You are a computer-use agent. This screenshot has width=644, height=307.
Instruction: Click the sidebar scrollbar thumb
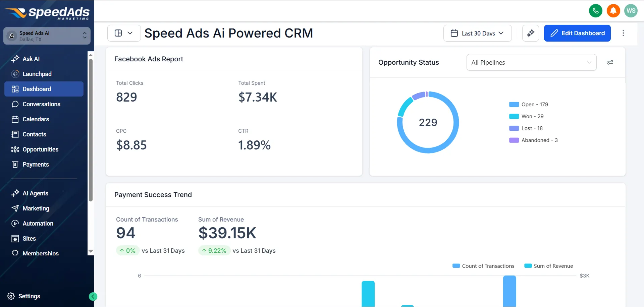click(91, 131)
